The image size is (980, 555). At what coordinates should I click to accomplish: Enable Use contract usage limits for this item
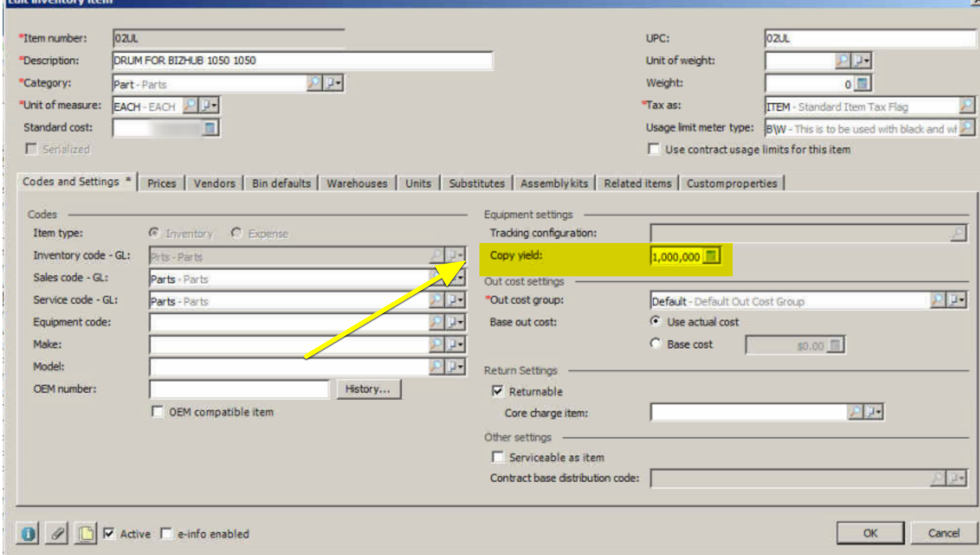654,149
